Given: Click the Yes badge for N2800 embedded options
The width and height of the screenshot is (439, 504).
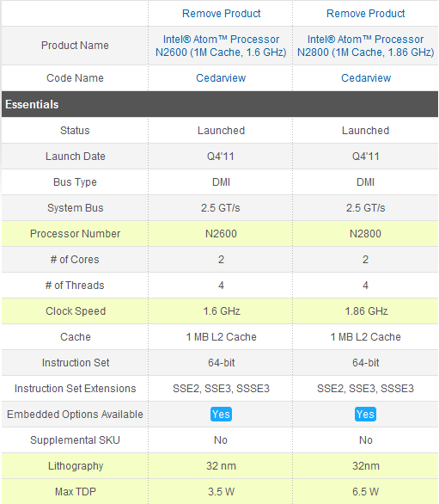Looking at the screenshot, I should tap(365, 415).
